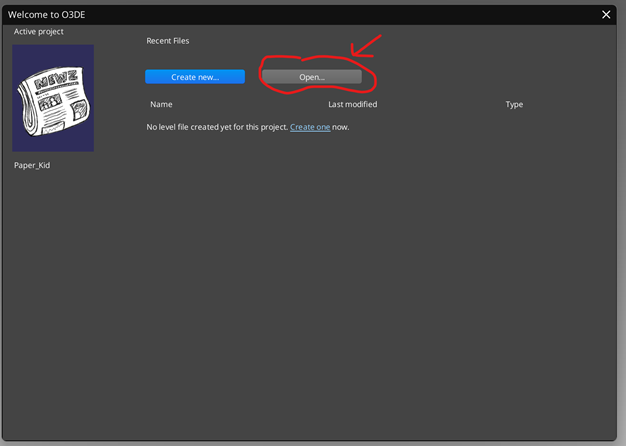Click the blue Create new... button
This screenshot has width=626, height=446.
point(195,77)
